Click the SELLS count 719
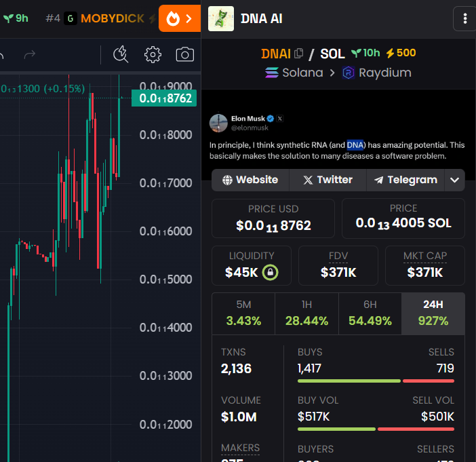Image resolution: width=476 pixels, height=462 pixels. click(445, 369)
